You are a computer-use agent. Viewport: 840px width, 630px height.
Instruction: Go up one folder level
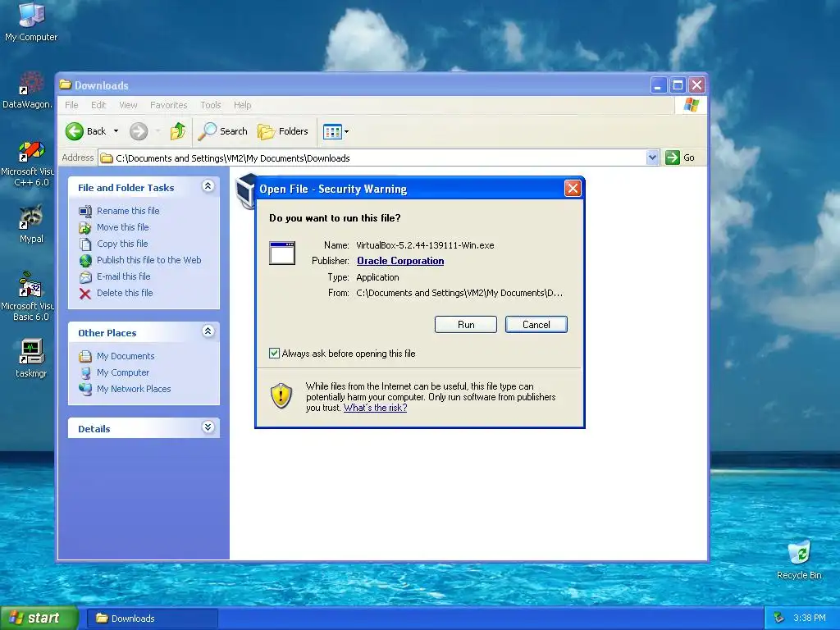coord(178,131)
